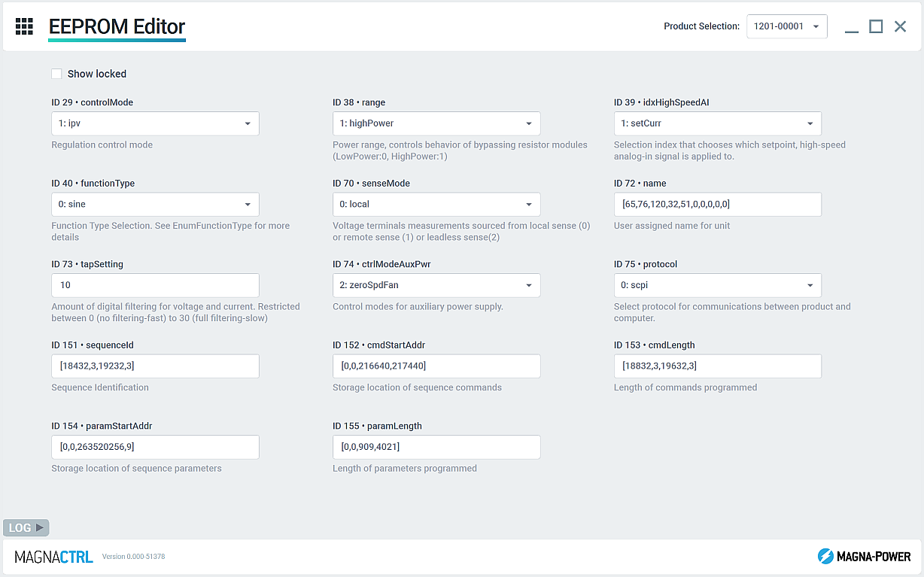Expand the LOG panel
The width and height of the screenshot is (924, 577).
coord(26,527)
